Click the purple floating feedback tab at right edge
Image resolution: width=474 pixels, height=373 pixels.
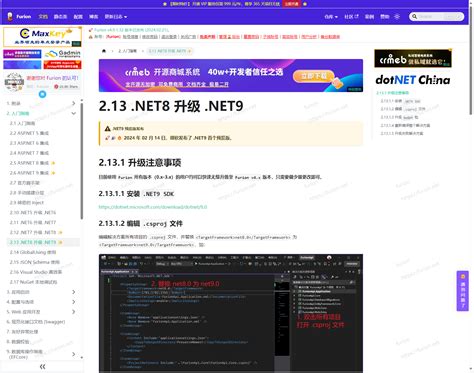[x=463, y=291]
